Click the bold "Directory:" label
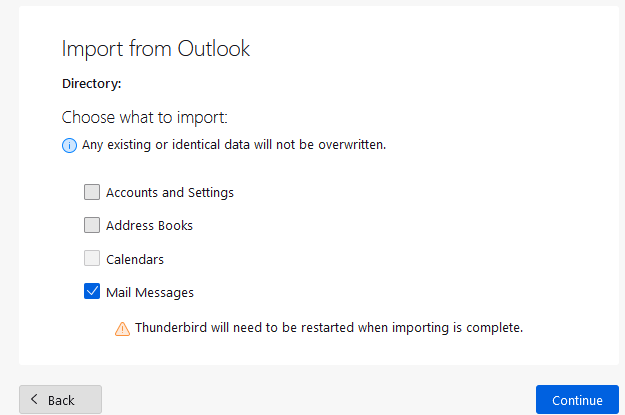Screen dimensions: 625x415 [92, 84]
